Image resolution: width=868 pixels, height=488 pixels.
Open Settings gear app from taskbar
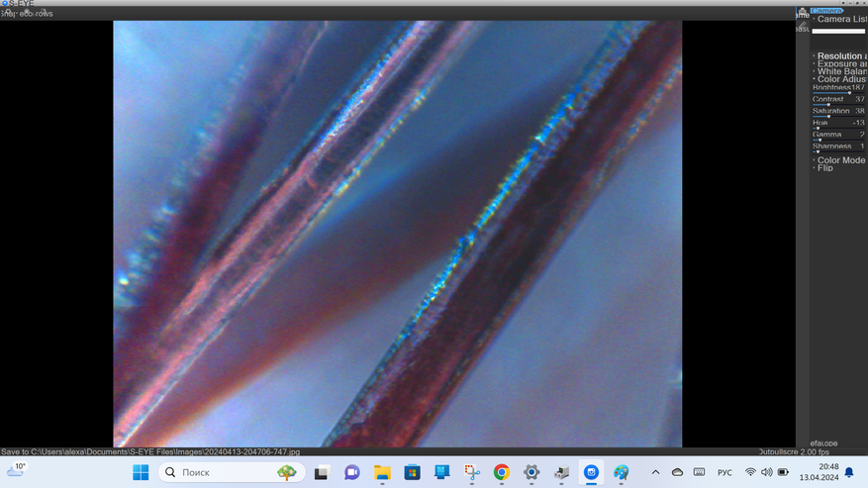(531, 472)
